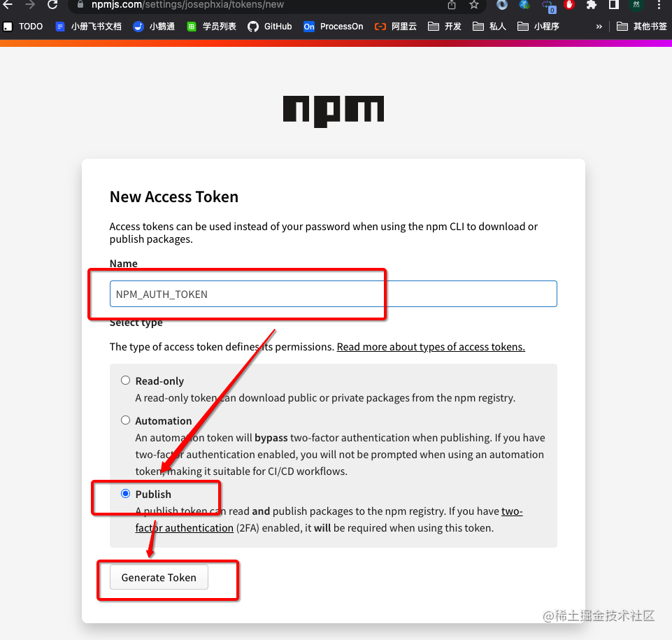Bookmark this page with the star icon
Viewport: 672px width, 640px height.
click(473, 5)
